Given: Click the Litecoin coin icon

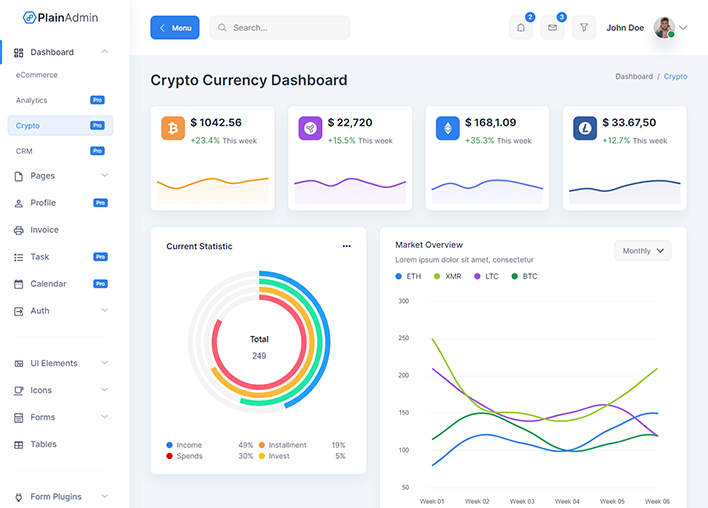Looking at the screenshot, I should [x=584, y=128].
